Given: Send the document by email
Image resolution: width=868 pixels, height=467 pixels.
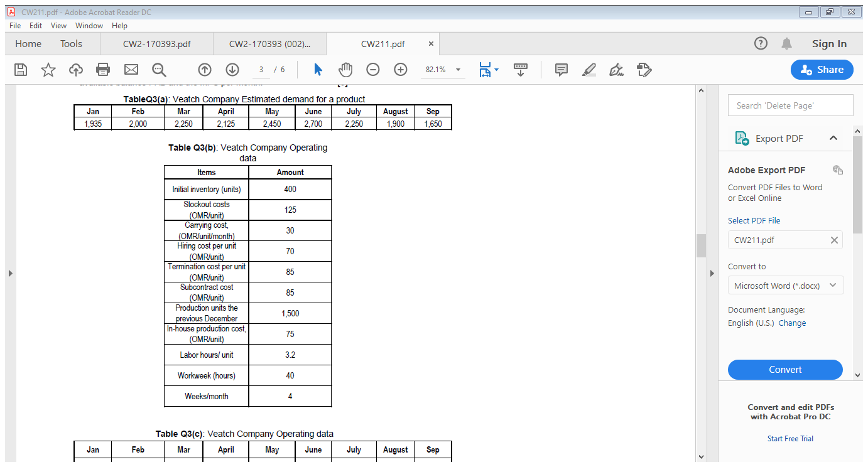Looking at the screenshot, I should (131, 70).
